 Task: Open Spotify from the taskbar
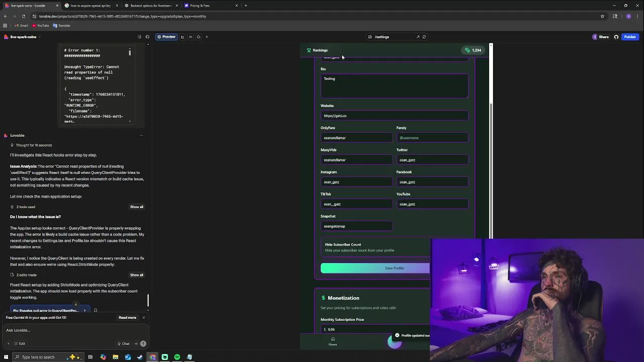point(177,357)
